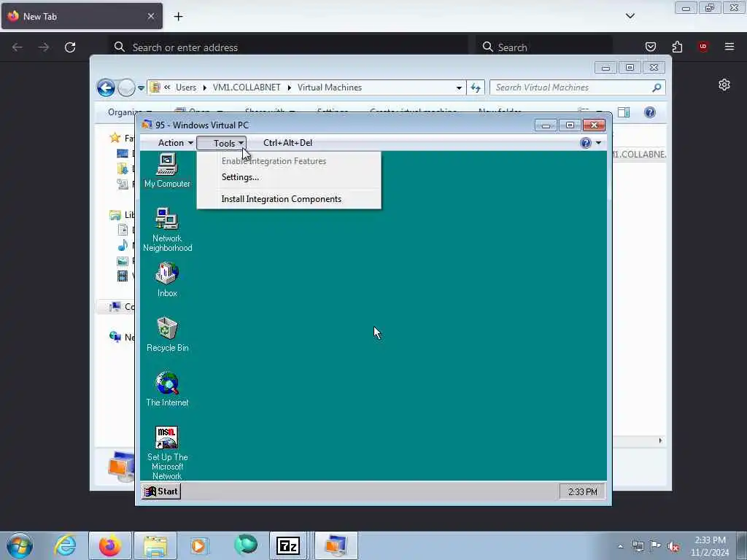Open a new Firefox tab with plus
The height and width of the screenshot is (560, 747).
(x=178, y=17)
